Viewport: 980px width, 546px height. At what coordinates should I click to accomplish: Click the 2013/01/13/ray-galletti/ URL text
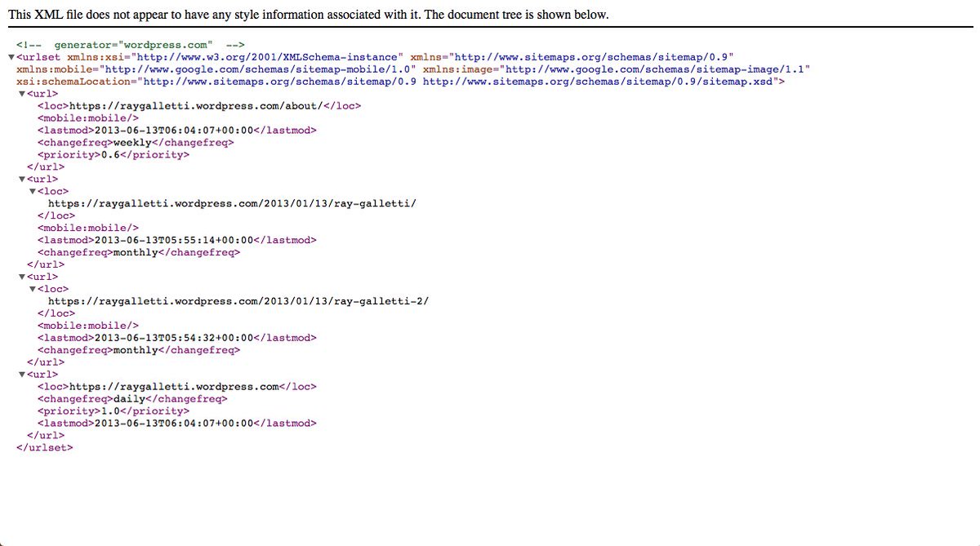[x=232, y=204]
